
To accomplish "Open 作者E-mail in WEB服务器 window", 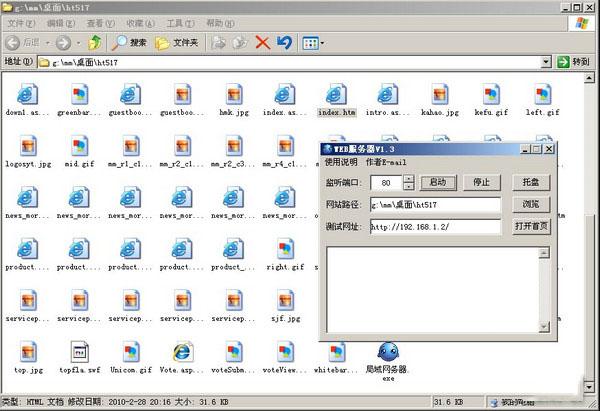I will tap(386, 162).
